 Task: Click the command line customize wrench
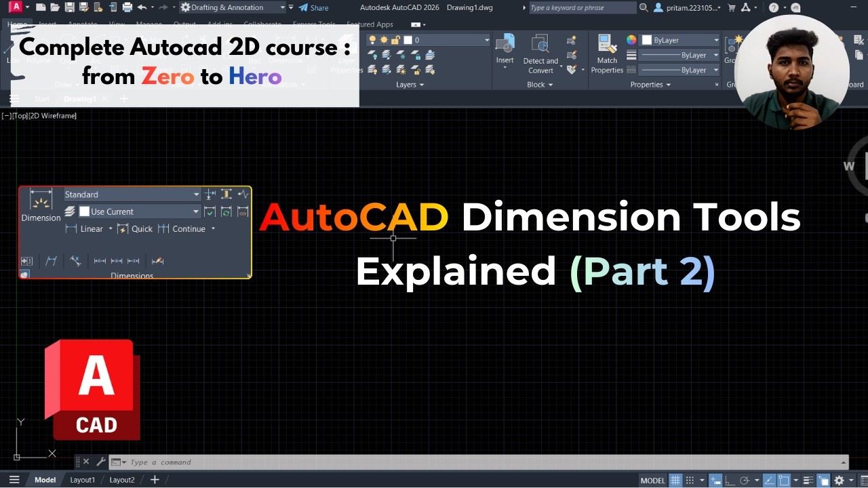(x=100, y=462)
